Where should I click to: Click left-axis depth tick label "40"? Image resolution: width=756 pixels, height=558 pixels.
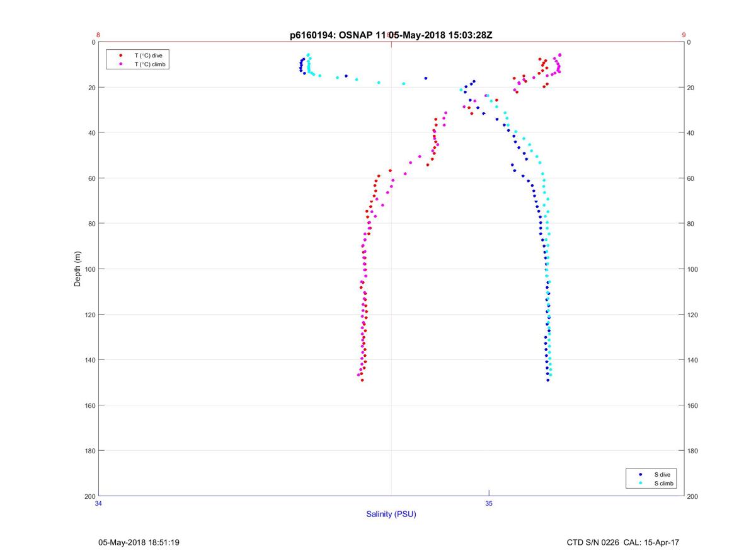(91, 133)
